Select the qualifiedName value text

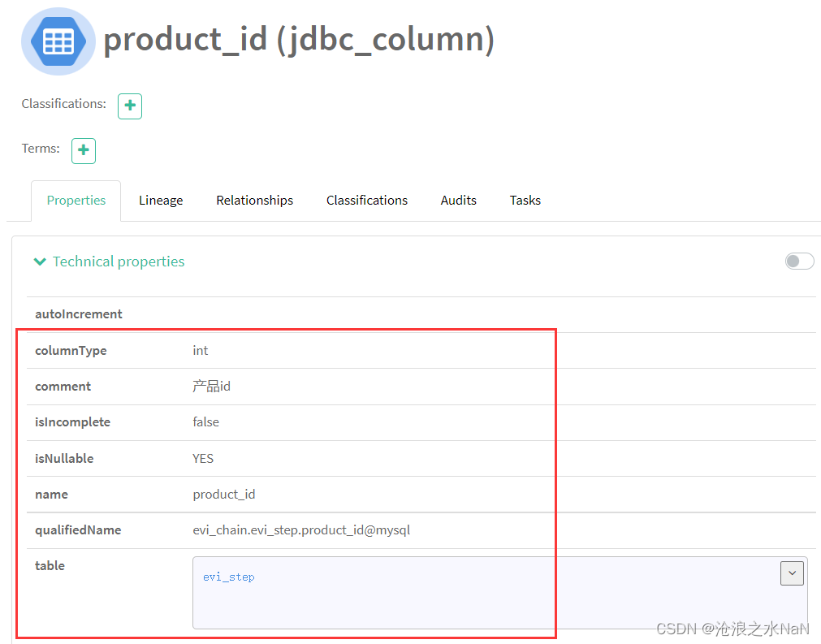tap(300, 529)
